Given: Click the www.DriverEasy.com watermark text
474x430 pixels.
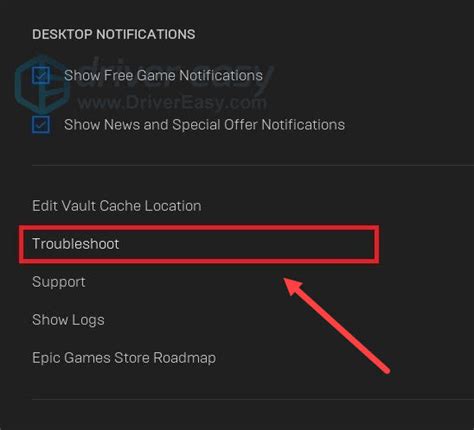Looking at the screenshot, I should [172, 103].
